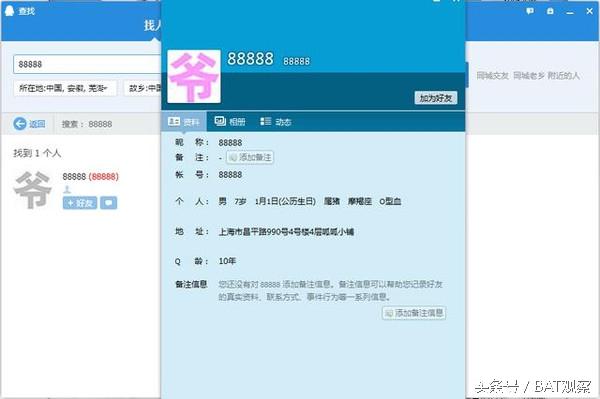Open the 附近的人 link

coord(564,76)
